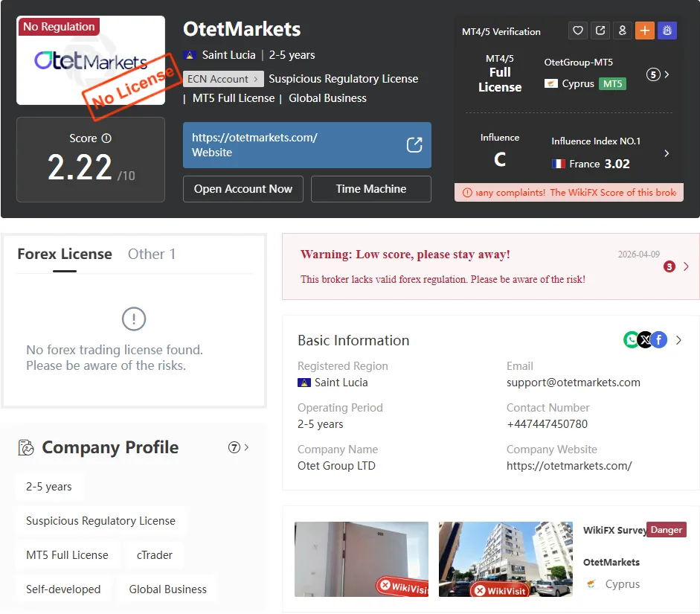Click the Cyprus flag beside the MT5 tag
The image size is (700, 614).
pos(551,83)
